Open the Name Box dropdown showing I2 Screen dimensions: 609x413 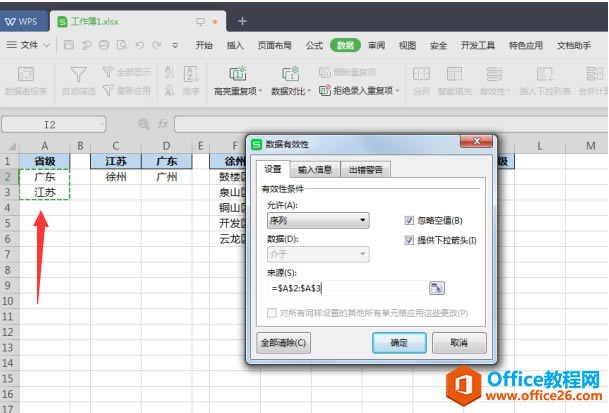click(x=102, y=125)
